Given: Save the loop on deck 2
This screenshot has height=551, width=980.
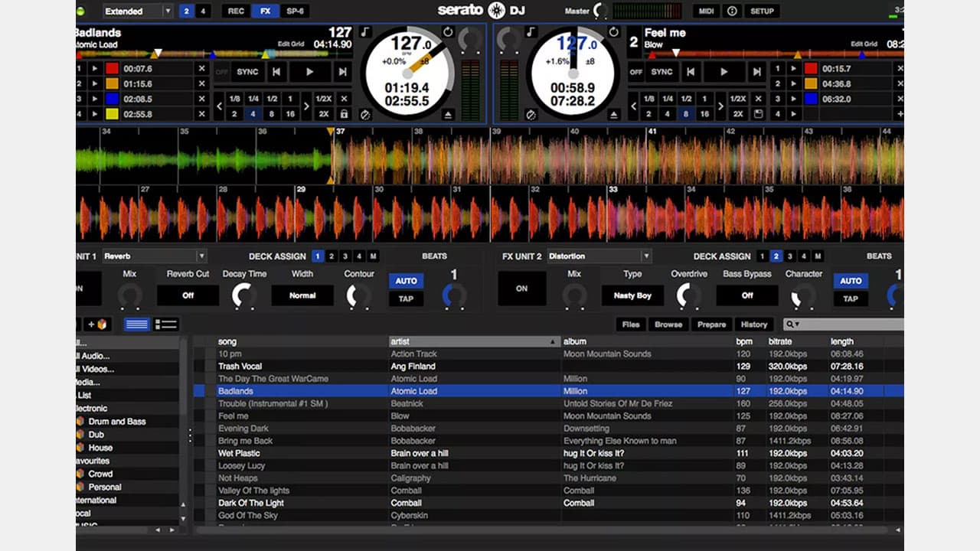Looking at the screenshot, I should 758,113.
